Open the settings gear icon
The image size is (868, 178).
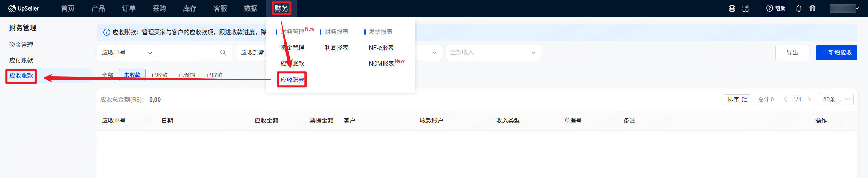(x=812, y=8)
